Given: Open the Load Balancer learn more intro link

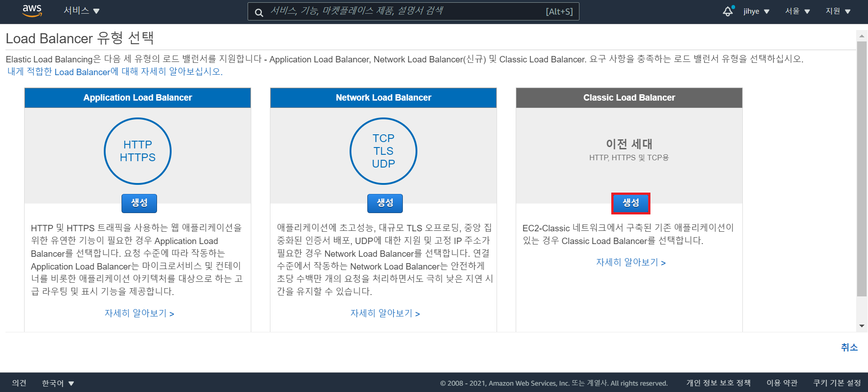Looking at the screenshot, I should pos(115,71).
